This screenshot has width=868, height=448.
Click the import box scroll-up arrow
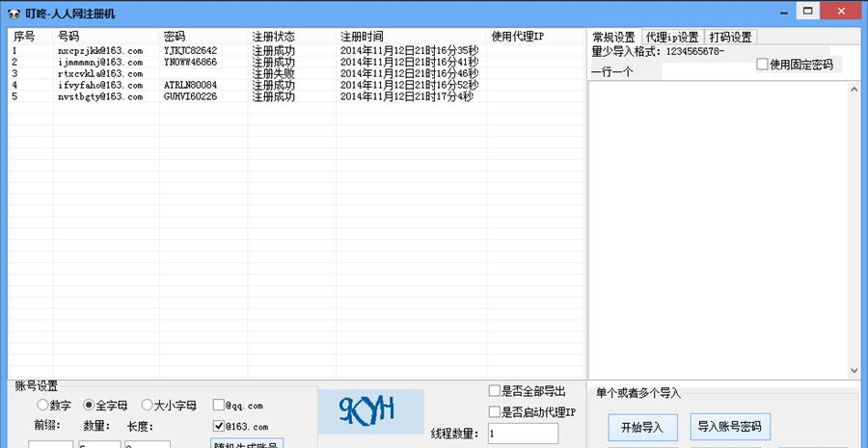click(853, 90)
